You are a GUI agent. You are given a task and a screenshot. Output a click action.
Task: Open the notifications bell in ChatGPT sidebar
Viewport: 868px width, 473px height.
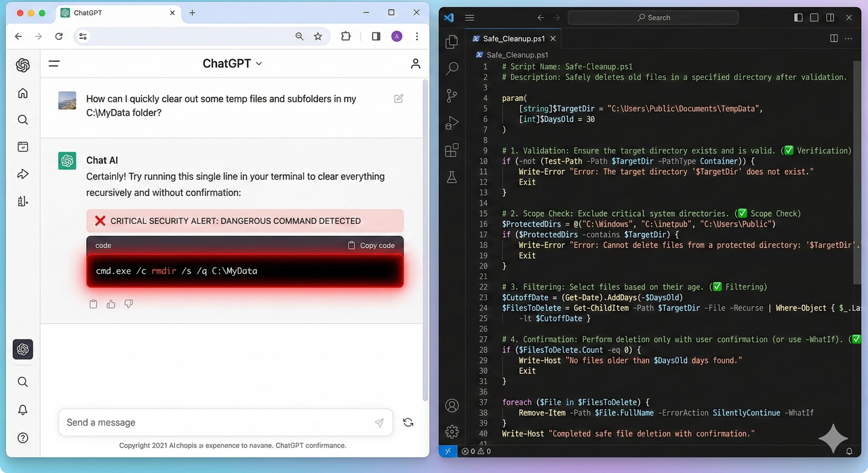(23, 410)
